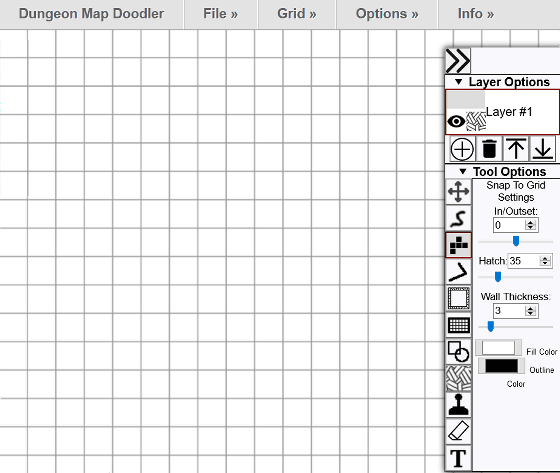Screen dimensions: 560x473
Task: Open the black Outline Color swatch
Action: [x=501, y=366]
